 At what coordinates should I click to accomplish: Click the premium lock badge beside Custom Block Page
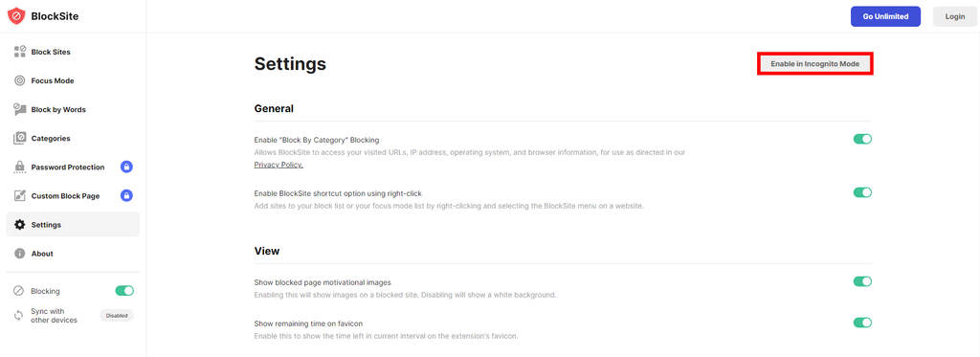[127, 195]
